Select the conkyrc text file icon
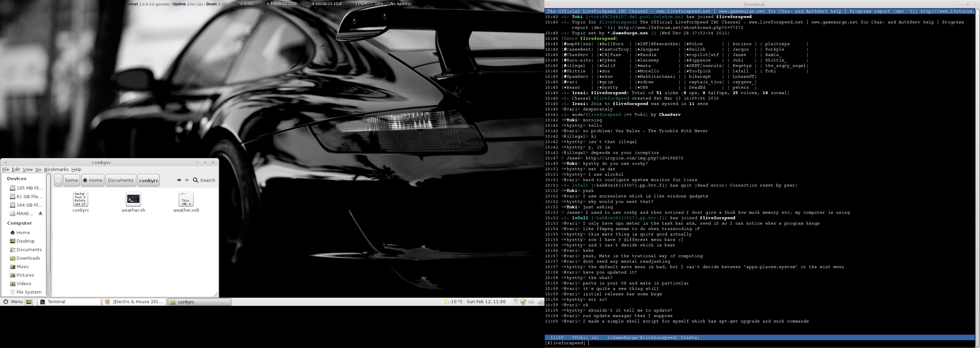Screen dimensions: 980x348 80,199
